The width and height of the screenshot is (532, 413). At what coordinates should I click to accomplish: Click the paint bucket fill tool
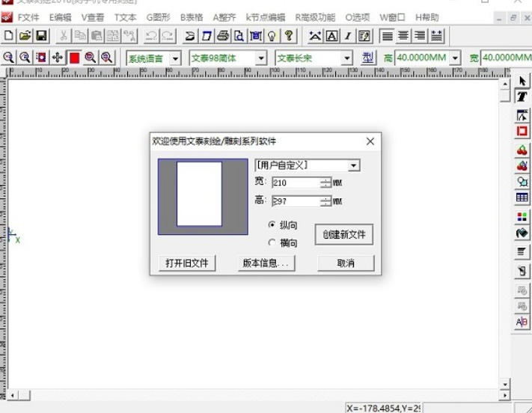click(x=522, y=233)
